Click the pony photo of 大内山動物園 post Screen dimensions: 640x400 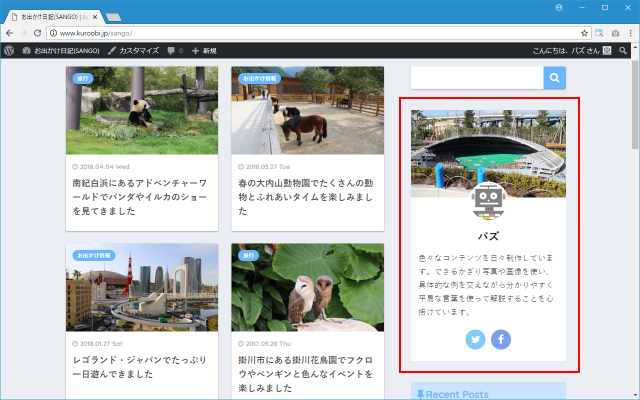tap(307, 110)
